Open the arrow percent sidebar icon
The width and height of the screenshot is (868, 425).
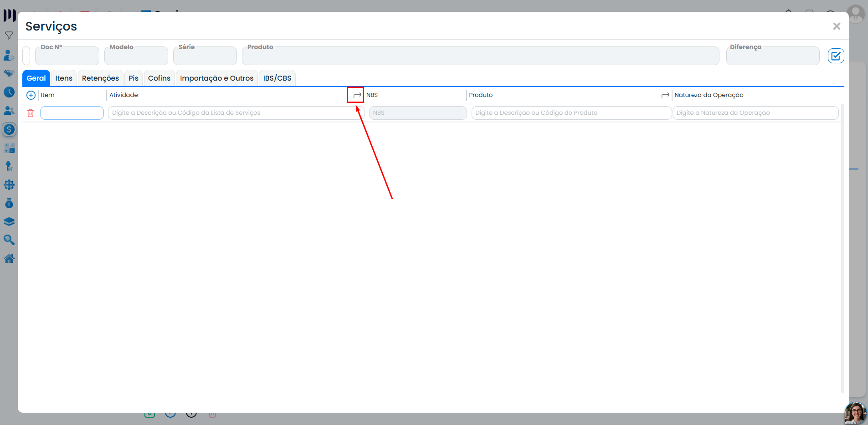(x=9, y=166)
